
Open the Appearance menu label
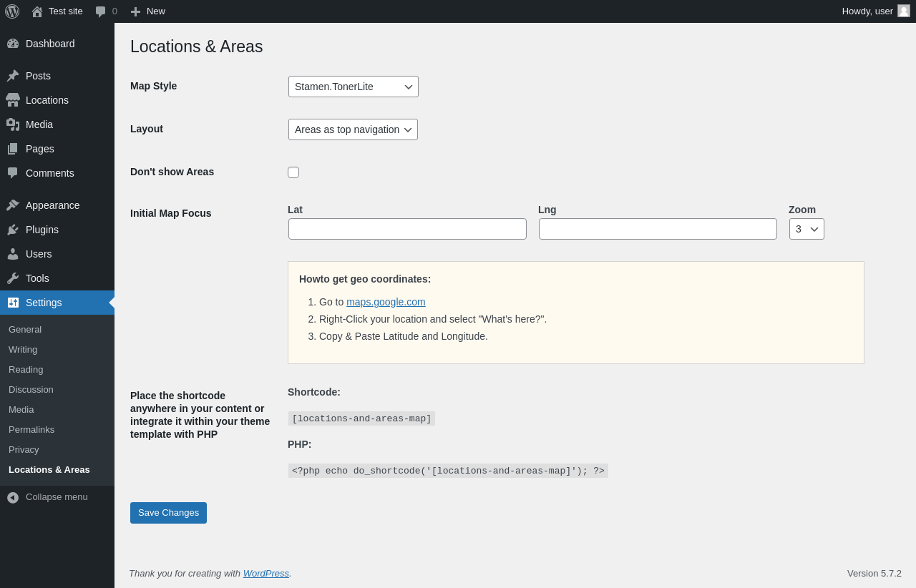(x=53, y=205)
